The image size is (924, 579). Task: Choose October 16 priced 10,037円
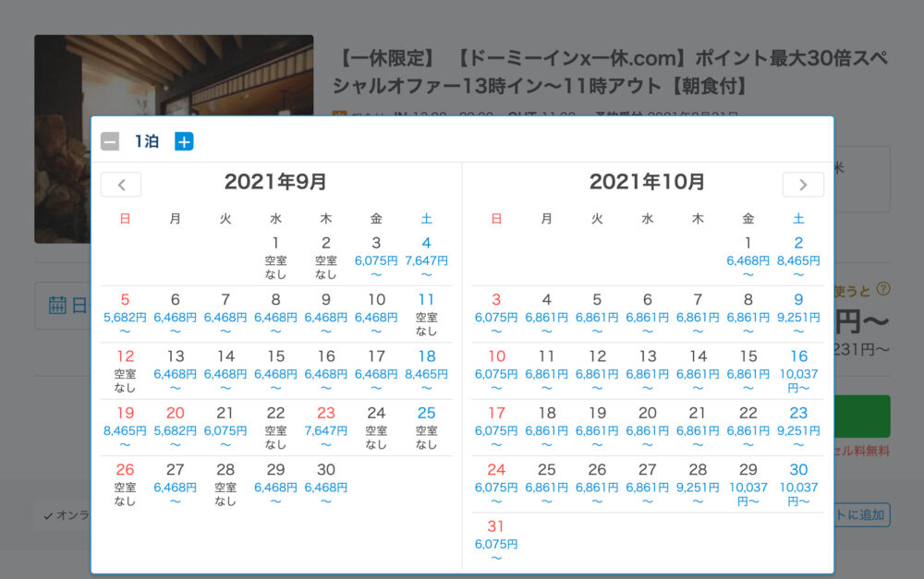tap(798, 366)
